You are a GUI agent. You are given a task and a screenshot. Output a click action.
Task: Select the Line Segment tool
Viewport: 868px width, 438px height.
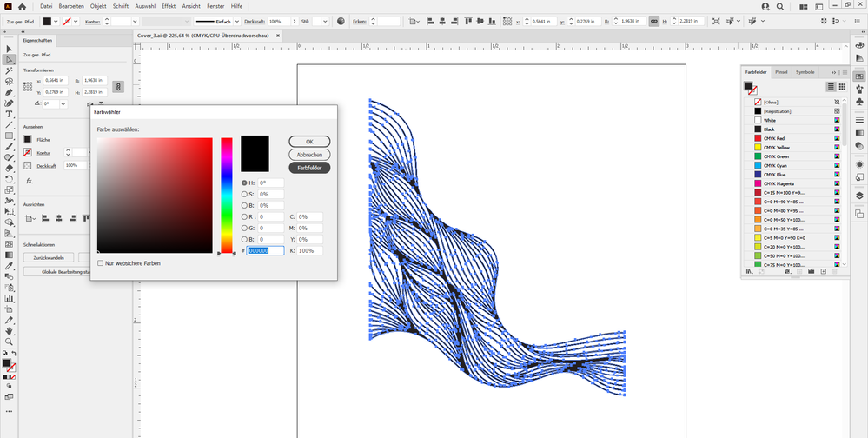(x=9, y=125)
